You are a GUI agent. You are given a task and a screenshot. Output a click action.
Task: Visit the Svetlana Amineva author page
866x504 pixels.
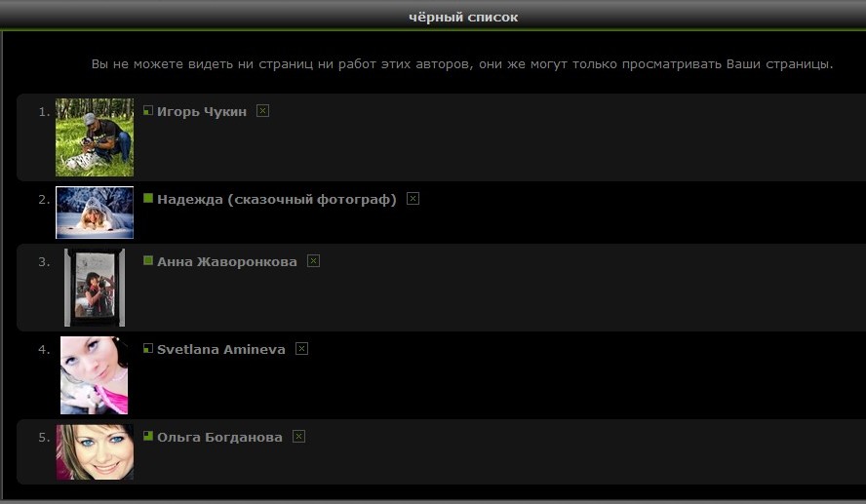click(220, 350)
